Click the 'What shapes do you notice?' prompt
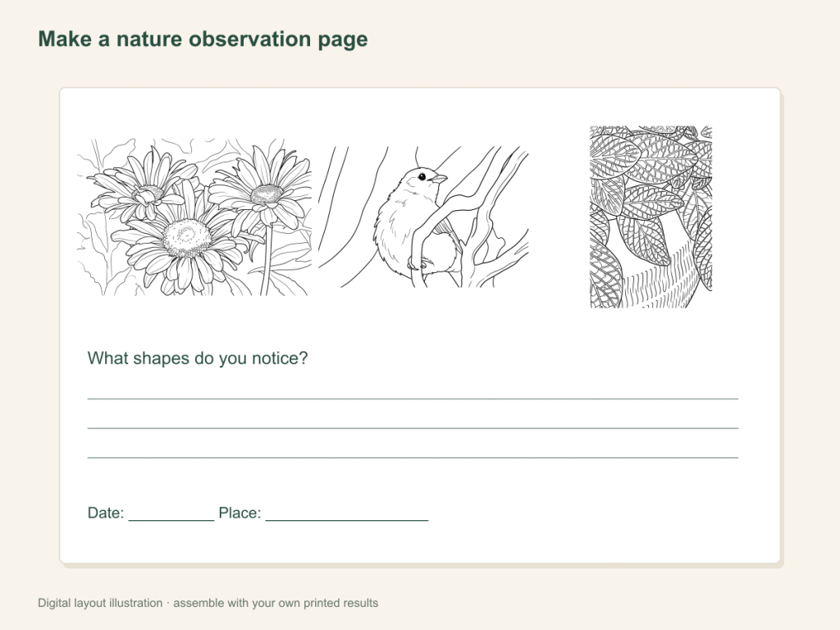The image size is (840, 630). (x=198, y=358)
